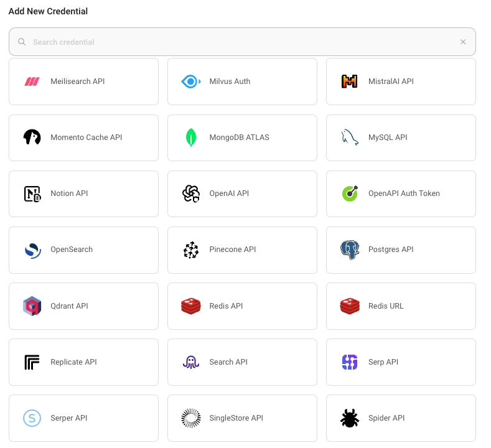Click the Milvus blue eye icon
The height and width of the screenshot is (448, 491).
tap(190, 82)
